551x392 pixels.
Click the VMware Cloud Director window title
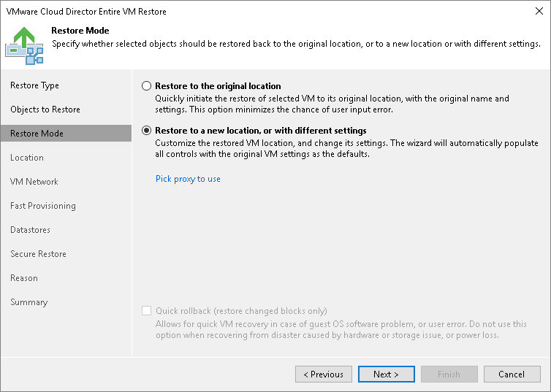(86, 11)
